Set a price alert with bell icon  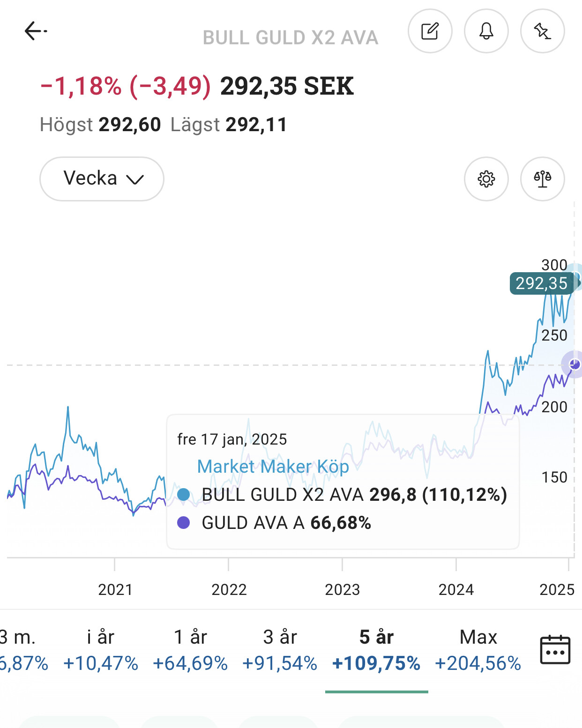[486, 31]
